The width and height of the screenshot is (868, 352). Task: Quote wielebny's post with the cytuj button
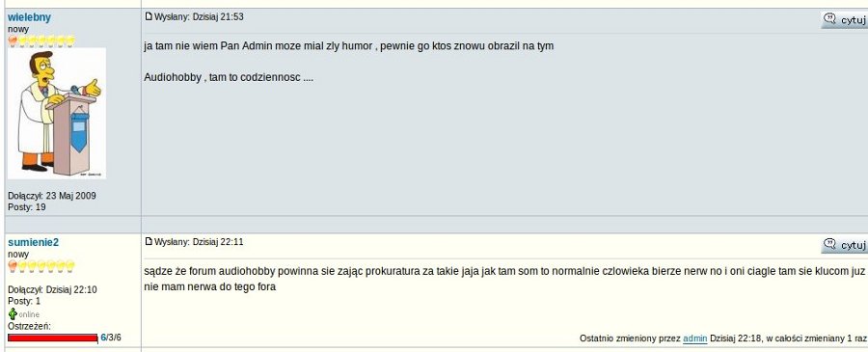pos(844,20)
